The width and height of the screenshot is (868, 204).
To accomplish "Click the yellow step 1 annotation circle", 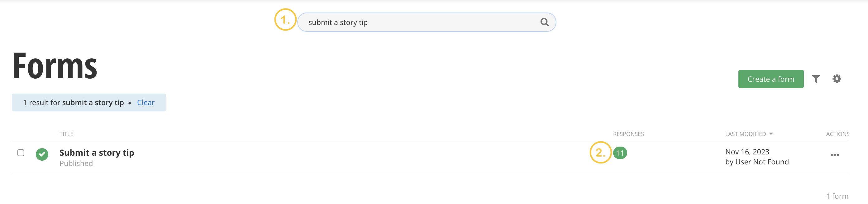I will pyautogui.click(x=285, y=20).
